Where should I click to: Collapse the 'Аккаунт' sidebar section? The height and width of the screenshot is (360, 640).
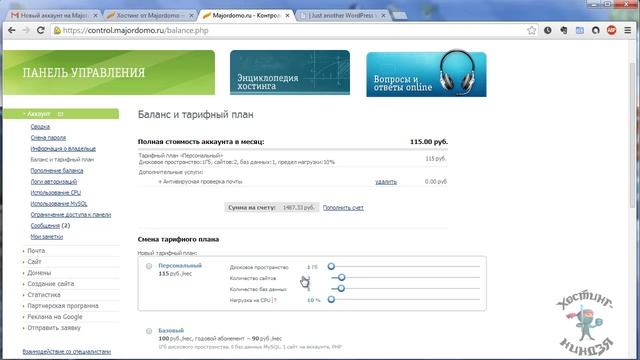[61, 114]
